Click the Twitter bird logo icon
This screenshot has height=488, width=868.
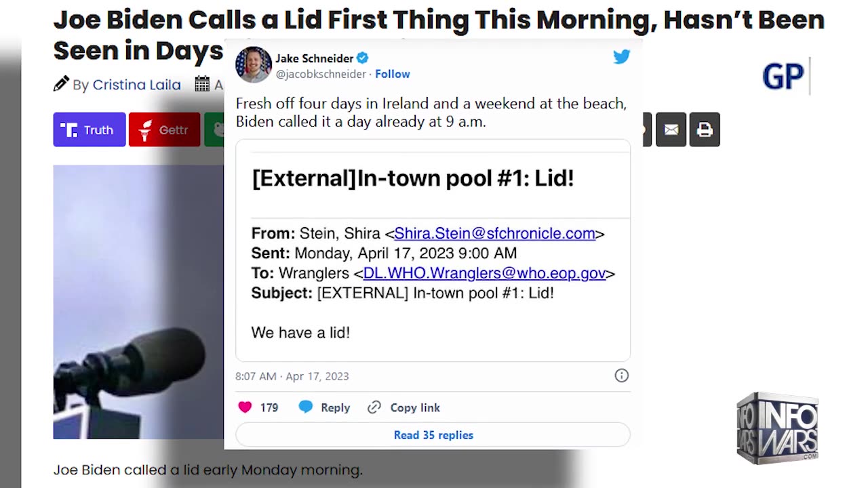(621, 57)
